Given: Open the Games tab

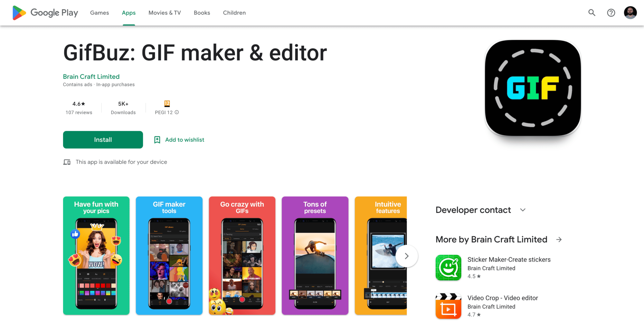Looking at the screenshot, I should click(x=99, y=13).
